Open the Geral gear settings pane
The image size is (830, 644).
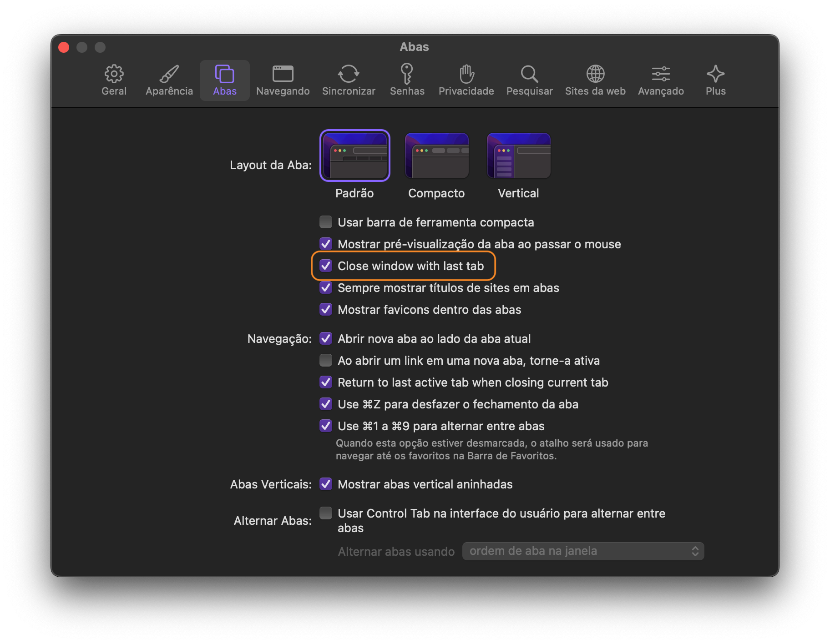tap(114, 80)
